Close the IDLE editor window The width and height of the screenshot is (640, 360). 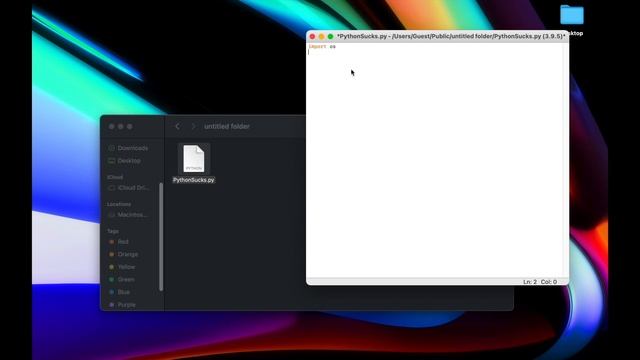click(312, 36)
